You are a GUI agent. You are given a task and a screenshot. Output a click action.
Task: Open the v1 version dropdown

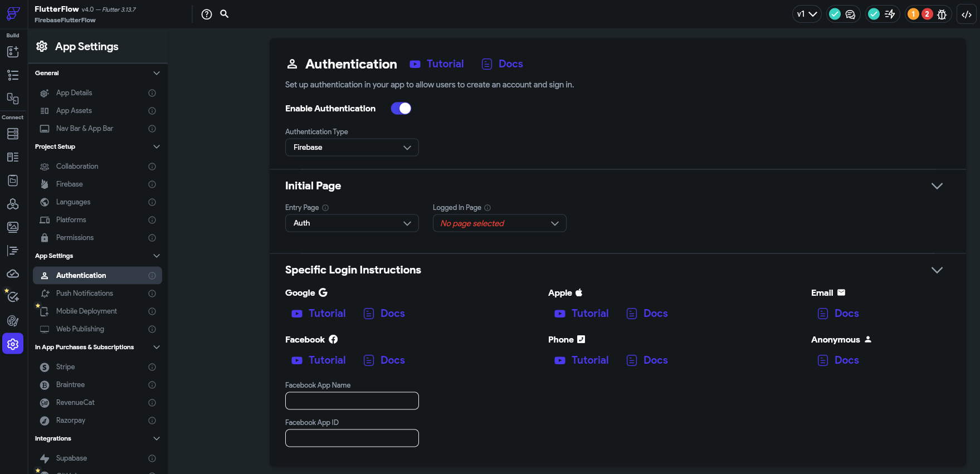click(x=807, y=14)
